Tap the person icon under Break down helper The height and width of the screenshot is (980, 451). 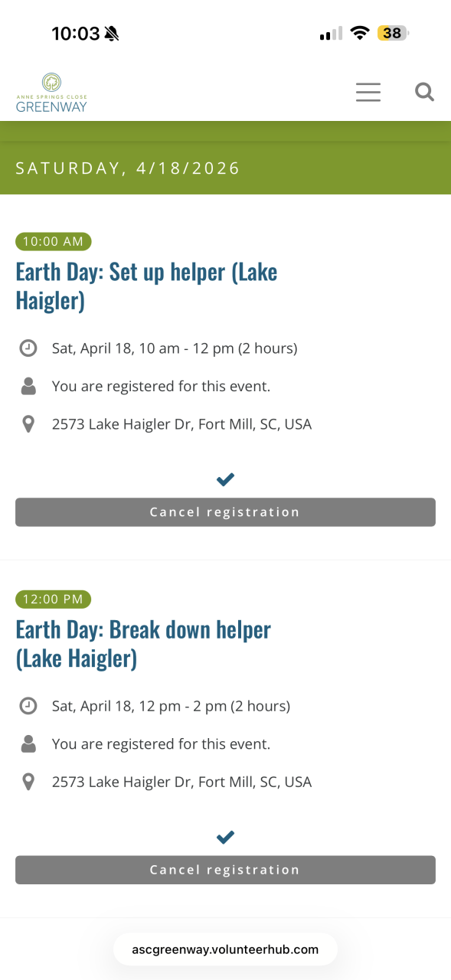point(28,744)
